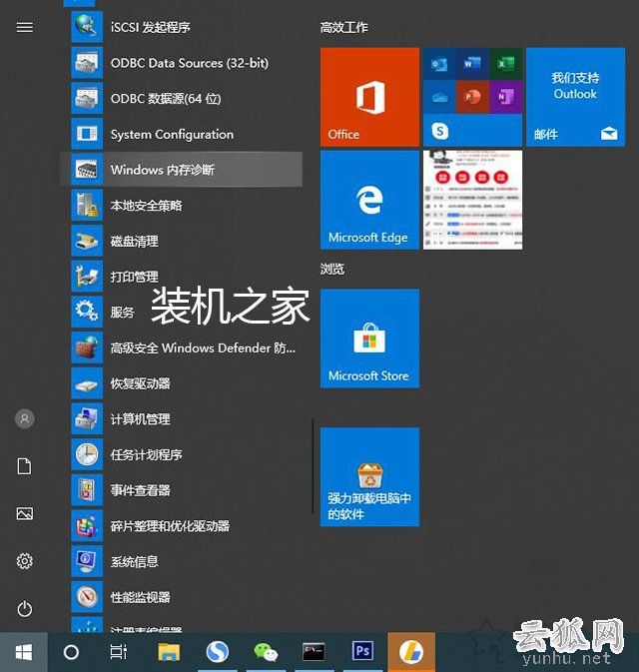Select the 计算机管理 text label
This screenshot has width=639, height=672.
[x=140, y=418]
